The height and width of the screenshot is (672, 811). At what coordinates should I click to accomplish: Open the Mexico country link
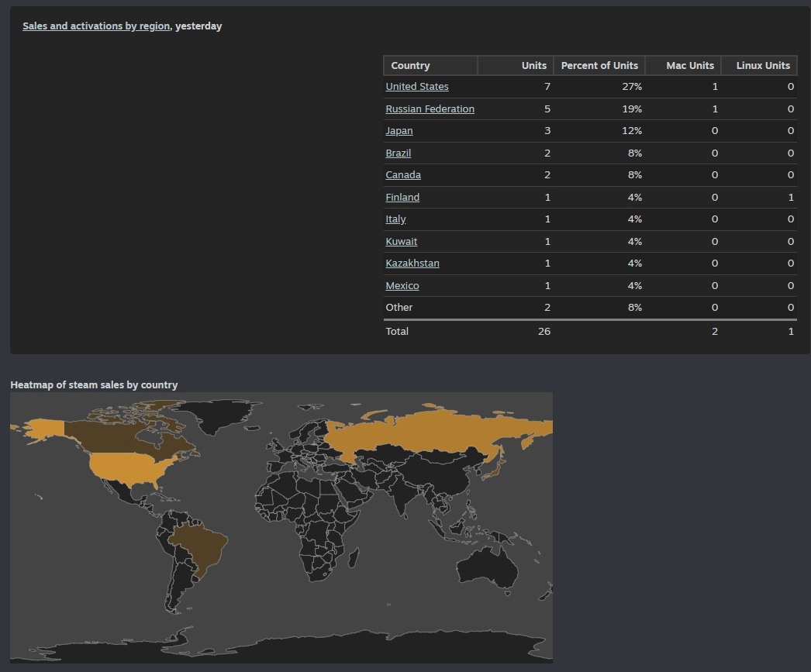click(x=402, y=285)
